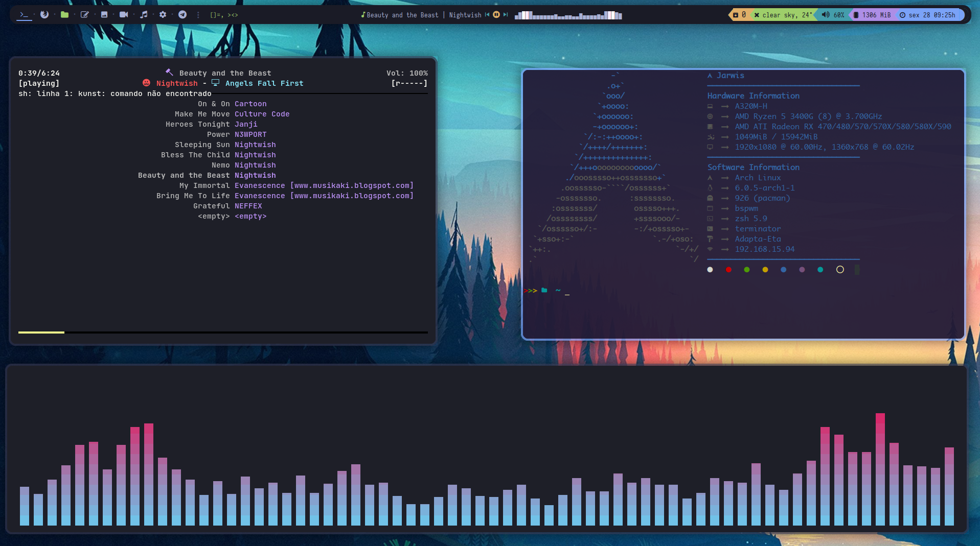Click the red dot in the terminal color palette
Screen dimensions: 980x546
pos(728,270)
